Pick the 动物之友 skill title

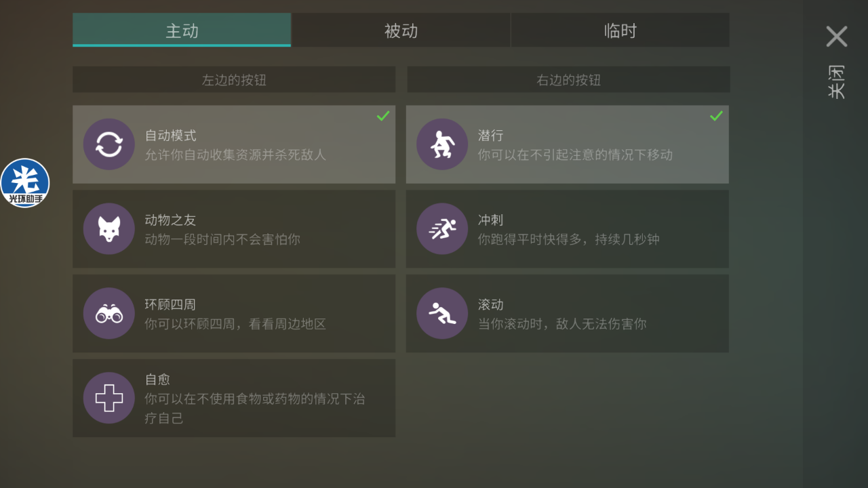point(170,220)
